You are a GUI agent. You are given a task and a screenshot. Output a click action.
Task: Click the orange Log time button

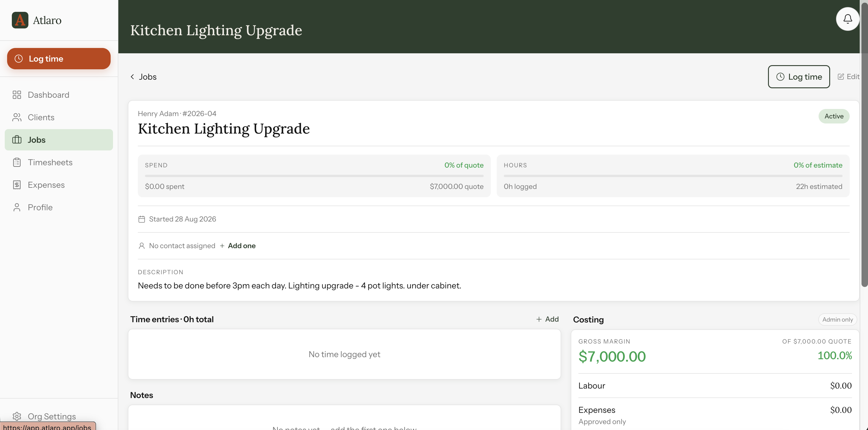(x=59, y=59)
